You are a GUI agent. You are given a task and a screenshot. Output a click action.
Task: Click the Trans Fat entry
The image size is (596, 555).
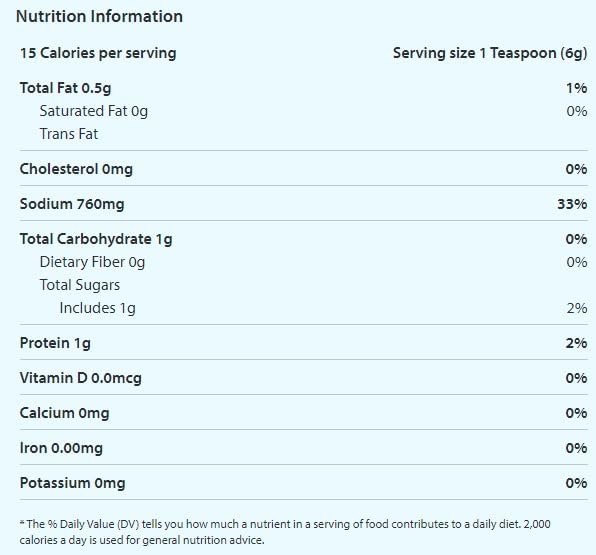point(69,134)
